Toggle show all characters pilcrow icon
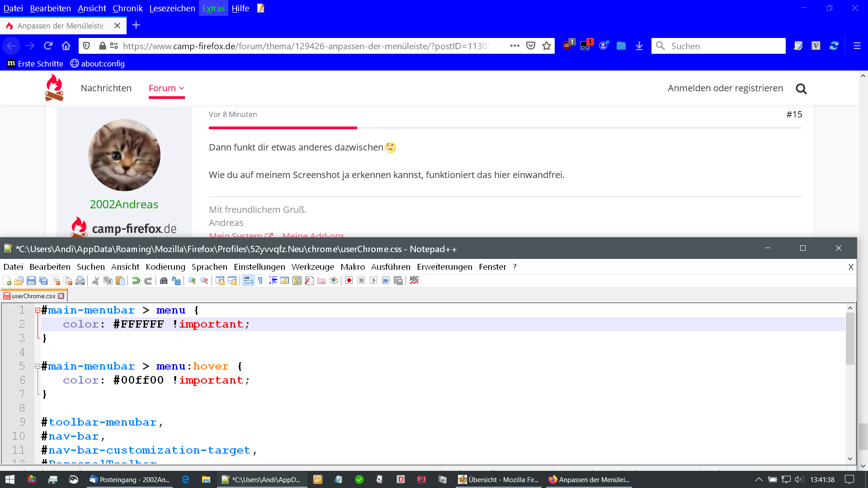The image size is (868, 488). [x=260, y=281]
